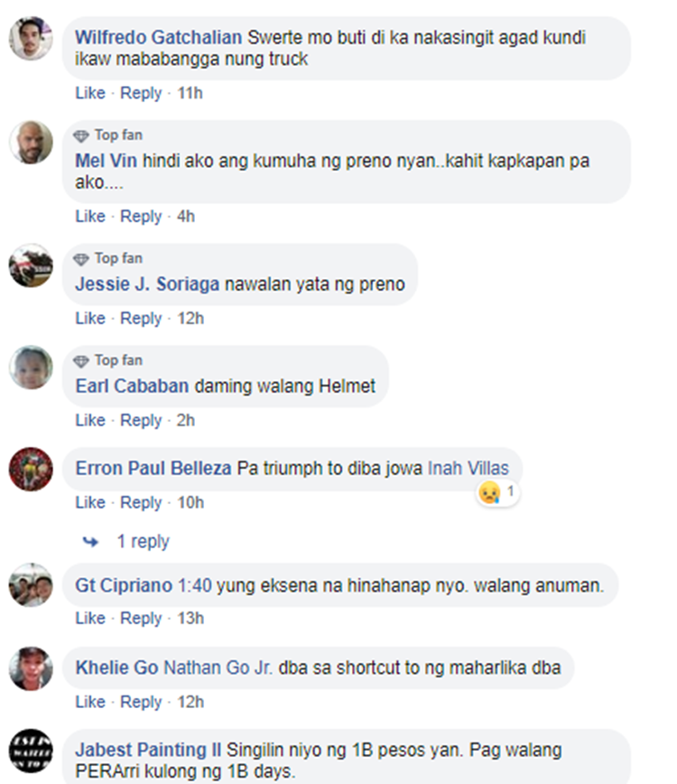The image size is (677, 784).
Task: Like Gt Cipriano's comment
Action: point(90,619)
